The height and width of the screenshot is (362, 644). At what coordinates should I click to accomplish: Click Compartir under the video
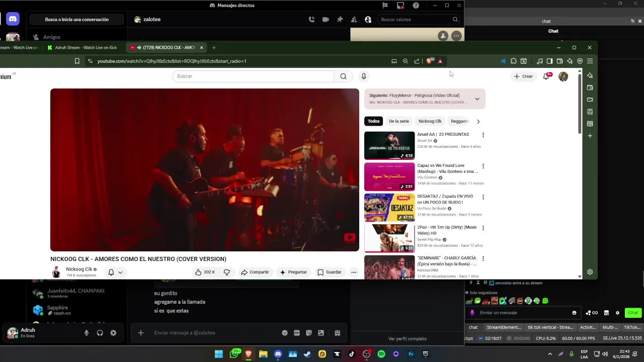click(255, 273)
